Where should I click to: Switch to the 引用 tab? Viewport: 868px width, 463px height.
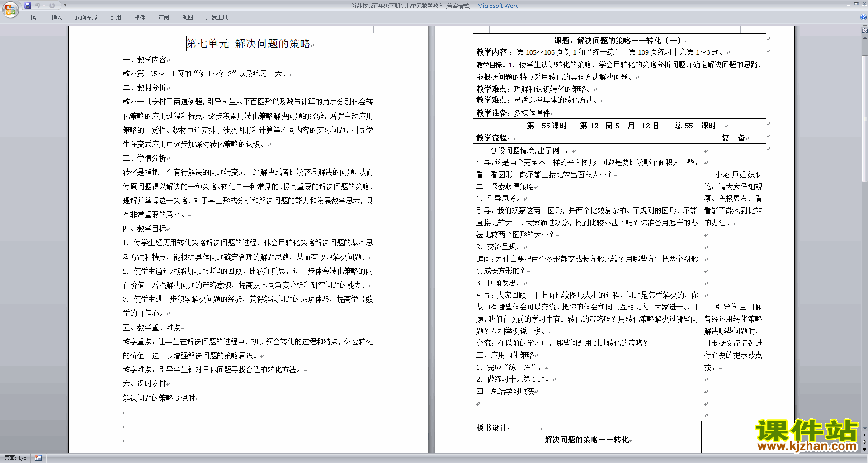[x=116, y=18]
